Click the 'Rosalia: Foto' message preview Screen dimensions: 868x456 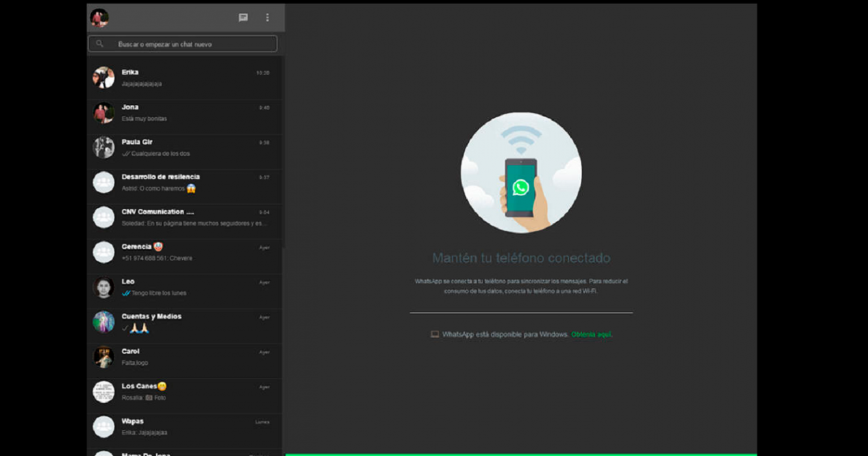tap(144, 398)
